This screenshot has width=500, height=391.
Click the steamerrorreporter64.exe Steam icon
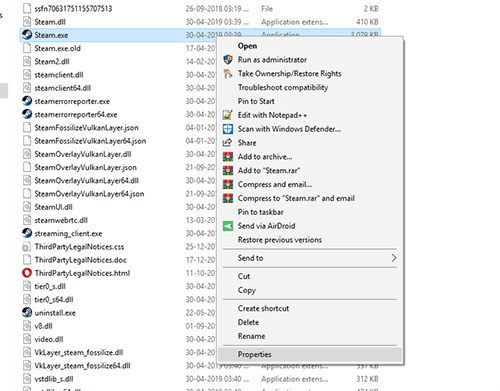click(27, 114)
